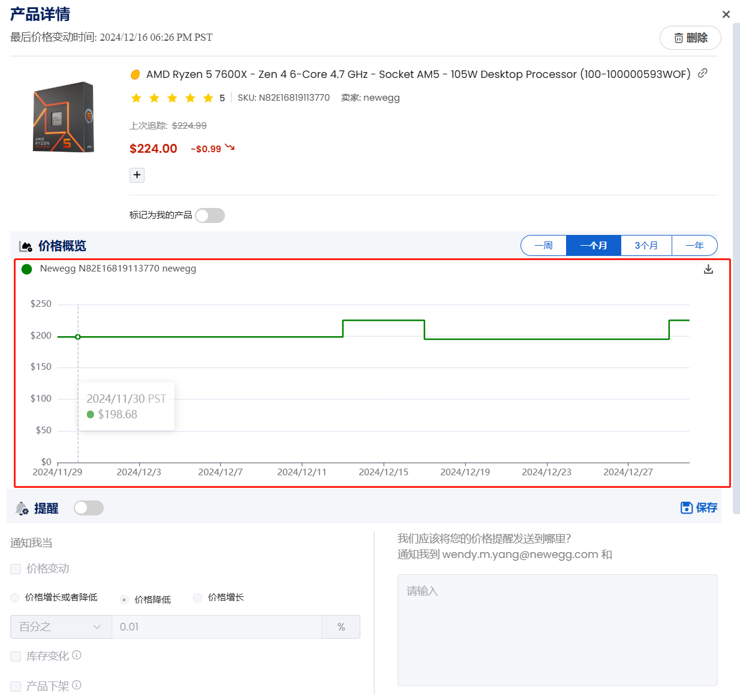Click the AMD Ryzen product thumbnail
This screenshot has width=740, height=700.
[x=64, y=117]
